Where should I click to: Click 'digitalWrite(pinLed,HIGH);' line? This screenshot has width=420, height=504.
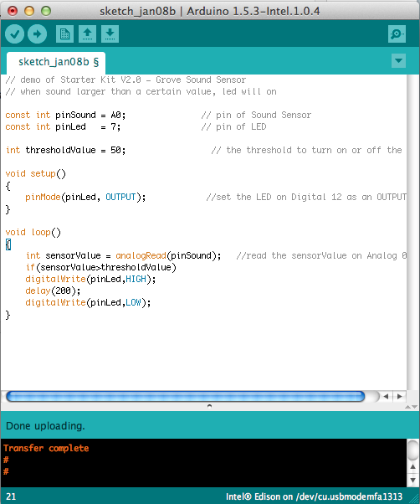[x=90, y=279]
